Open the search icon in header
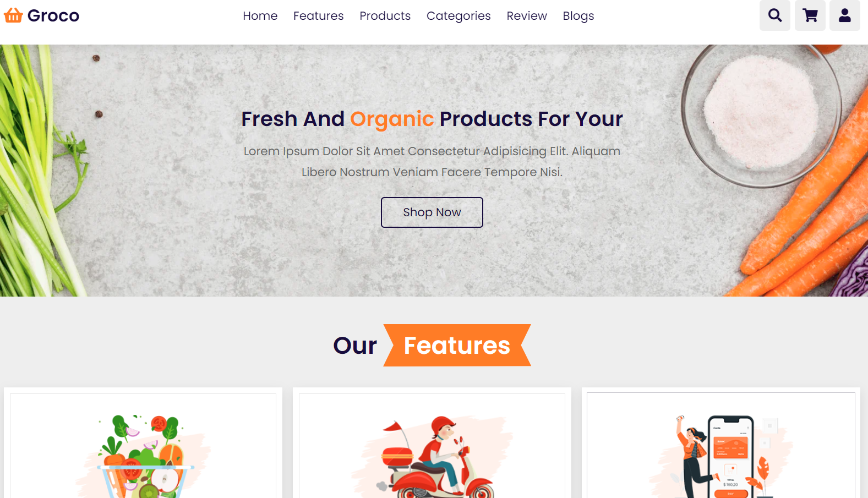Image resolution: width=868 pixels, height=498 pixels. (x=774, y=15)
